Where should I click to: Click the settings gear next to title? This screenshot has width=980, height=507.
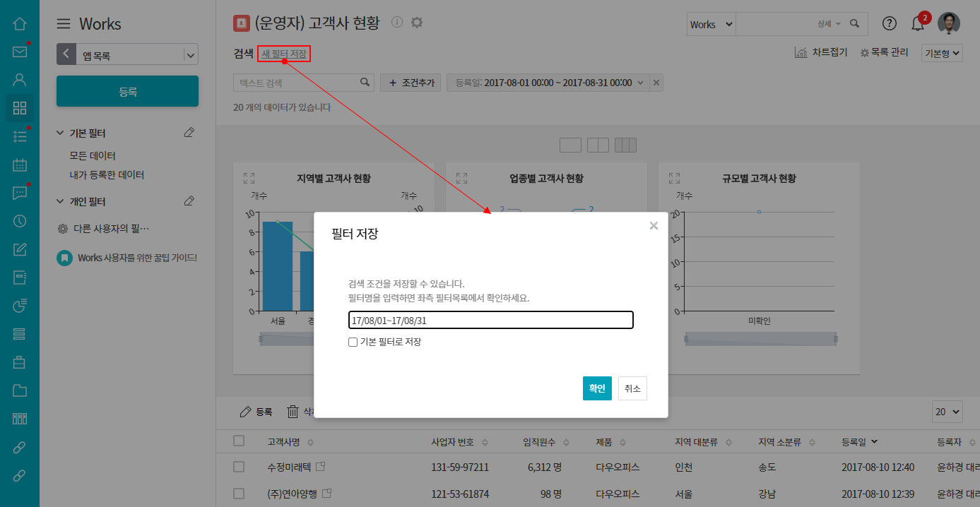[417, 23]
